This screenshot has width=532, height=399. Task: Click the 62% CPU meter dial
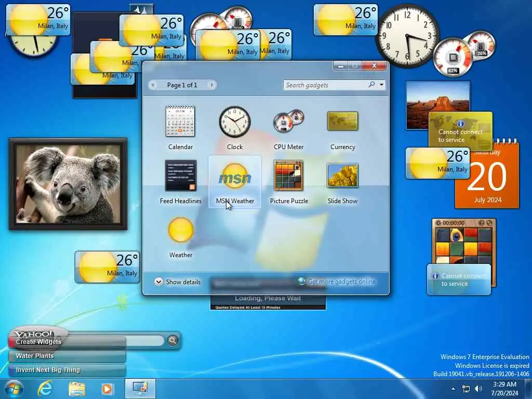(453, 57)
